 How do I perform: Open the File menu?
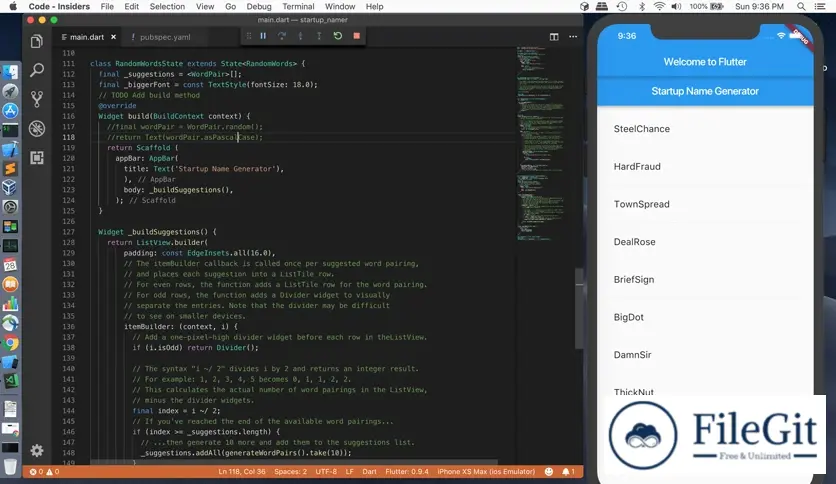tap(107, 6)
